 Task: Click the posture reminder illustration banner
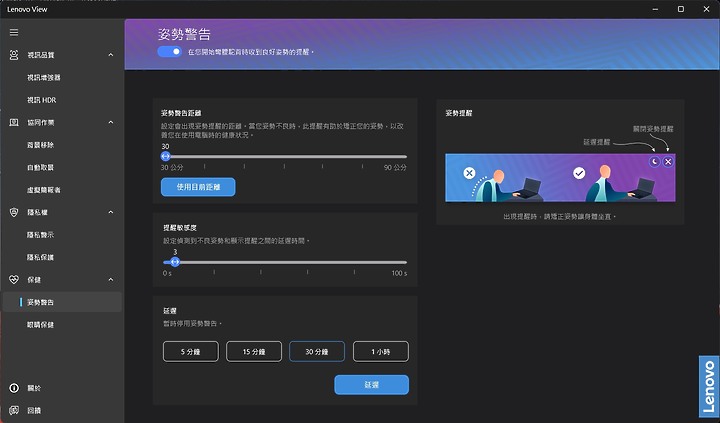click(560, 178)
